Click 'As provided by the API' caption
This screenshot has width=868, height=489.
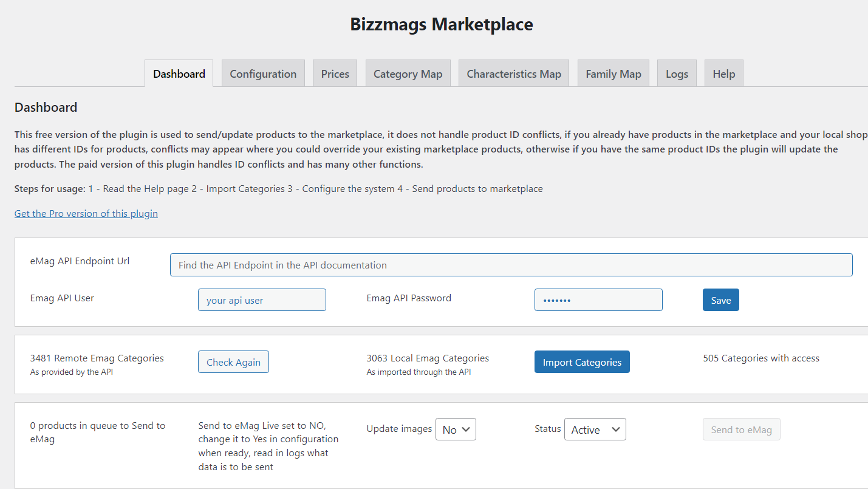click(71, 372)
